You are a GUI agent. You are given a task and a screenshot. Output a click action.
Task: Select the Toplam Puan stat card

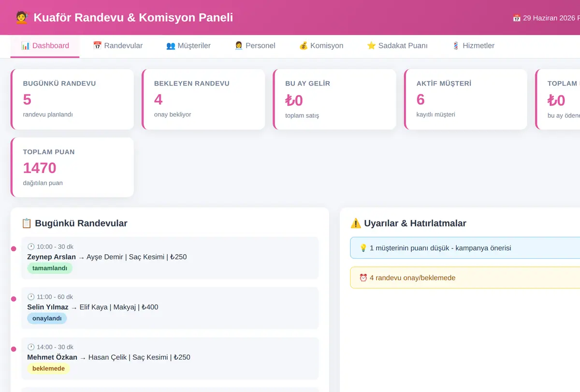click(72, 167)
